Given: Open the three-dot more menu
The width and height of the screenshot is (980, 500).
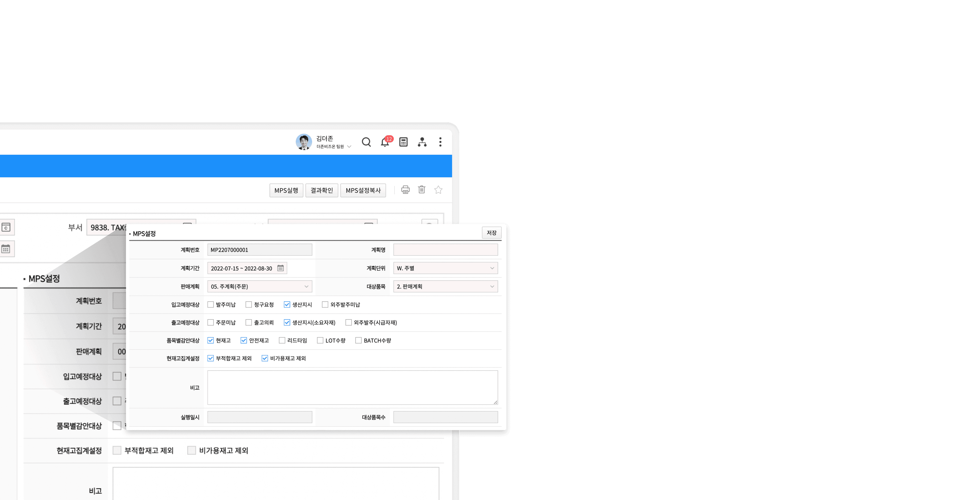Looking at the screenshot, I should click(x=440, y=142).
